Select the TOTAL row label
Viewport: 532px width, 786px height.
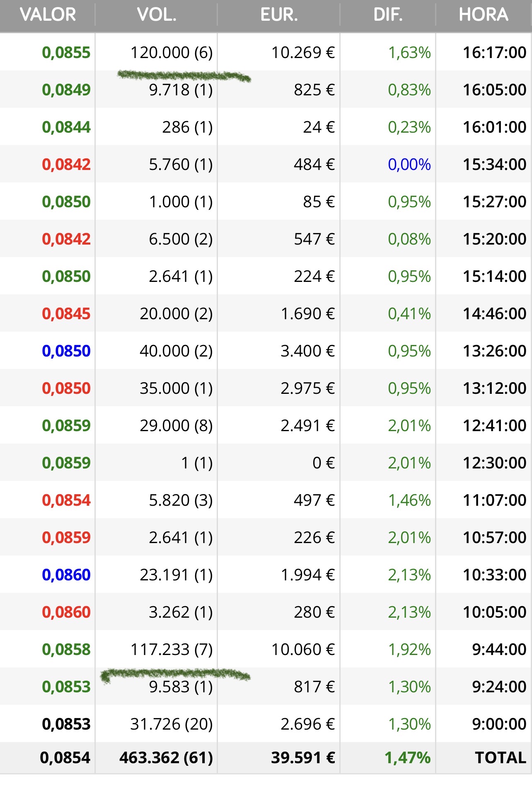point(501,758)
